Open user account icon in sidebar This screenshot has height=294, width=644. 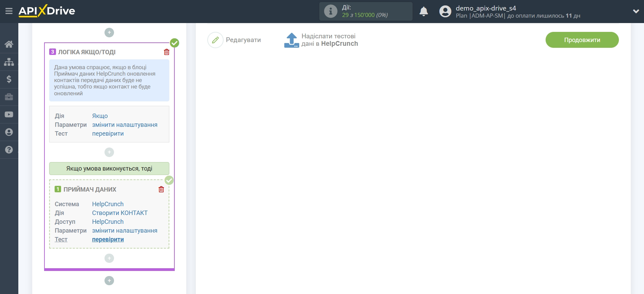click(x=9, y=132)
